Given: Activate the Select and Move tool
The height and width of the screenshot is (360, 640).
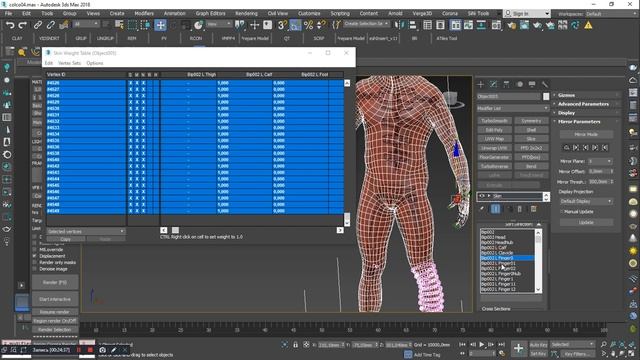Looking at the screenshot, I should [160, 25].
